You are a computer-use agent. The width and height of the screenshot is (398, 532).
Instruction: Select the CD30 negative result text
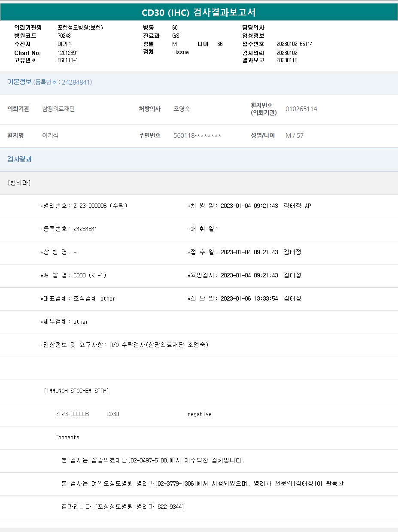coord(199,414)
